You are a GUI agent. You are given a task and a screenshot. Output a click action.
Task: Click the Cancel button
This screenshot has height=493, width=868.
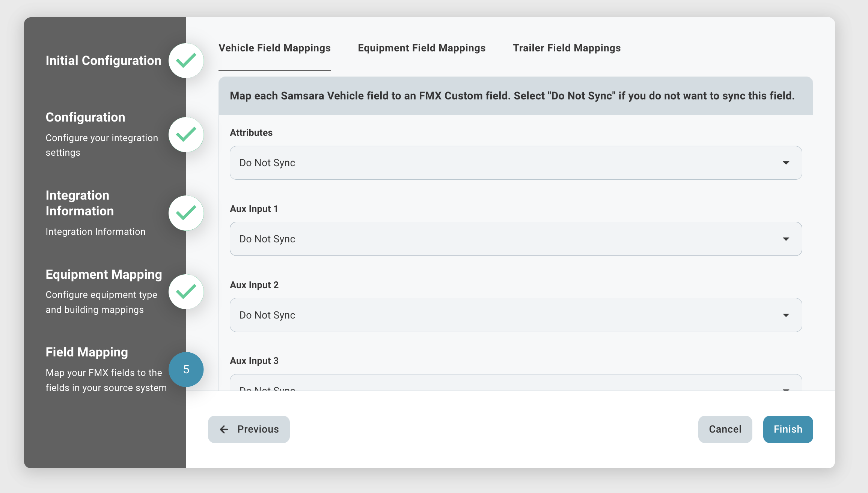tap(725, 429)
